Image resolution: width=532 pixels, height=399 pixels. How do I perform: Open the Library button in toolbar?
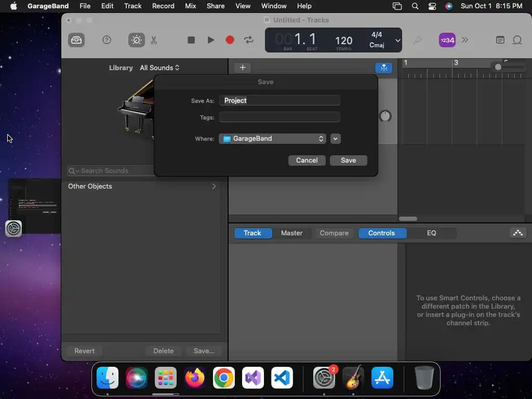click(x=76, y=40)
